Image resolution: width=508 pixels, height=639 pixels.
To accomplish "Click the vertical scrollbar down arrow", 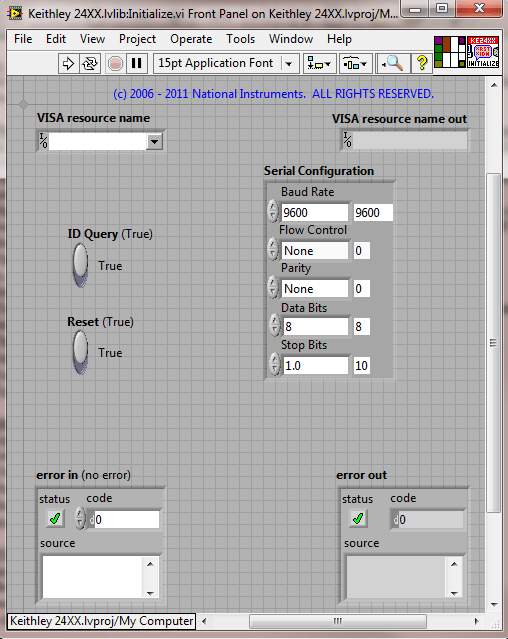I will point(494,604).
